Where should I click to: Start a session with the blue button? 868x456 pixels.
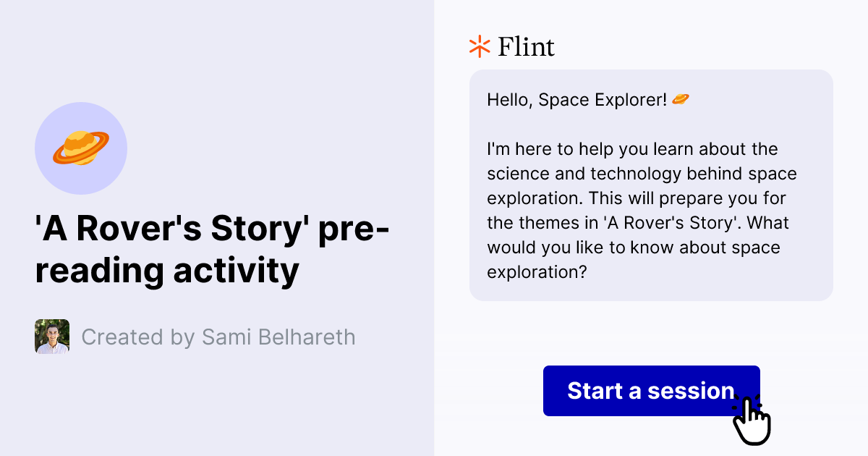point(651,390)
